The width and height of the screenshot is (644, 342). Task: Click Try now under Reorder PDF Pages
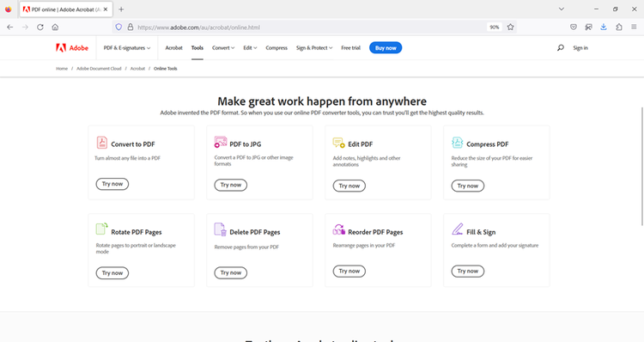(349, 271)
